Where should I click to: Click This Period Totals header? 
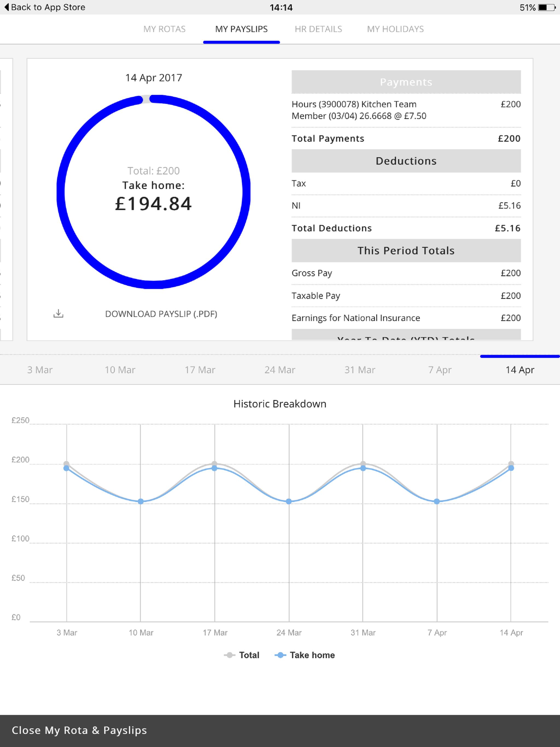click(406, 250)
